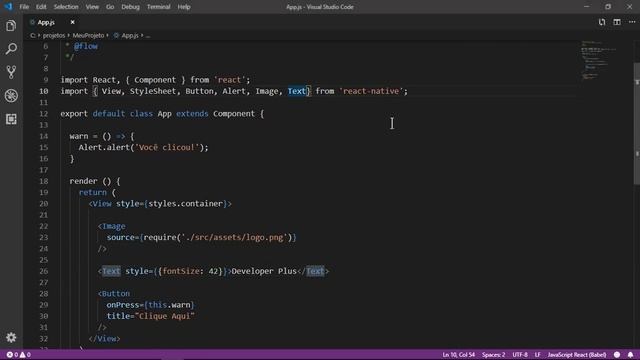This screenshot has width=640, height=360.
Task: Click the feedback smiley in the status bar
Action: [x=617, y=355]
